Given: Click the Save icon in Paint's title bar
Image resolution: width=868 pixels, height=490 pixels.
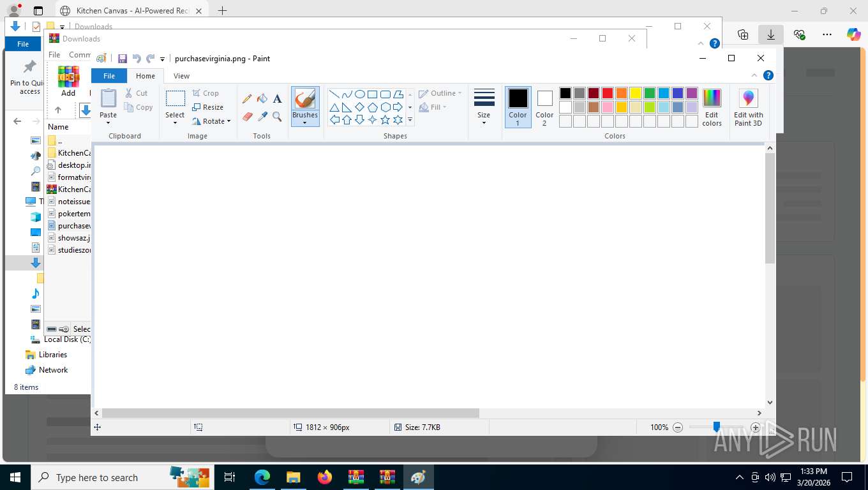Looking at the screenshot, I should click(x=123, y=58).
